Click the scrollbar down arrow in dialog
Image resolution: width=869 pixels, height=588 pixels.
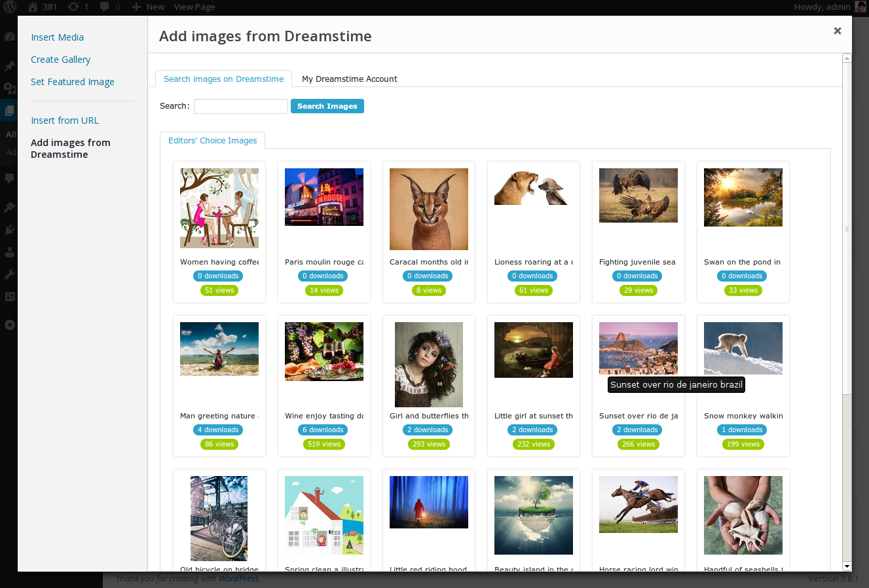847,566
